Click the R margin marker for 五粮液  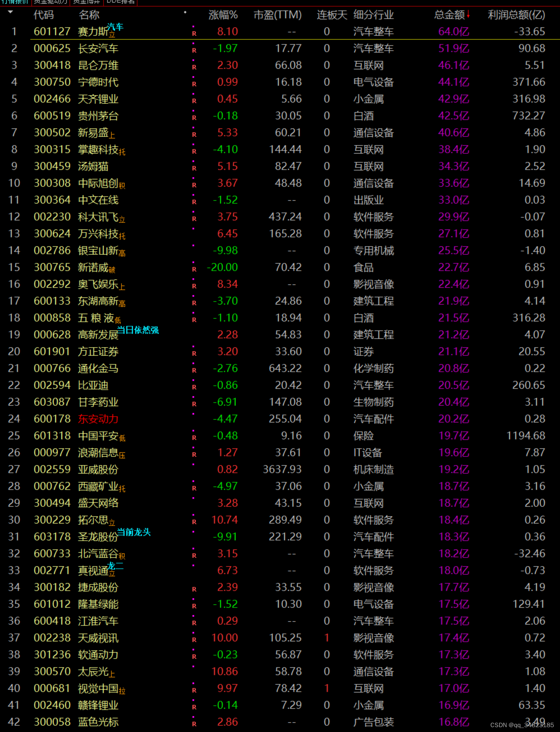coord(194,320)
